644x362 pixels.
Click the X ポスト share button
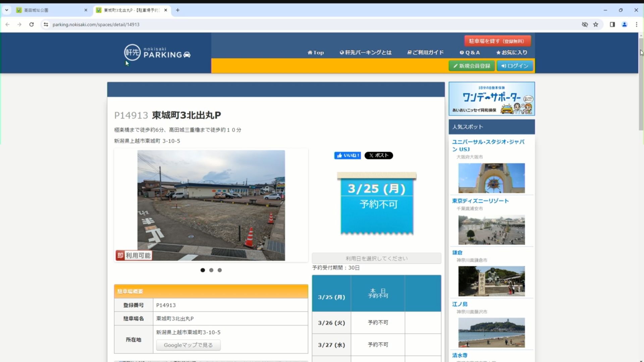(x=378, y=156)
